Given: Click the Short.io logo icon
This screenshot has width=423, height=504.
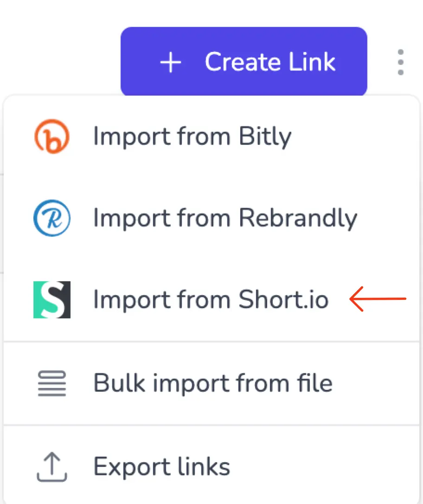Looking at the screenshot, I should coord(52,299).
